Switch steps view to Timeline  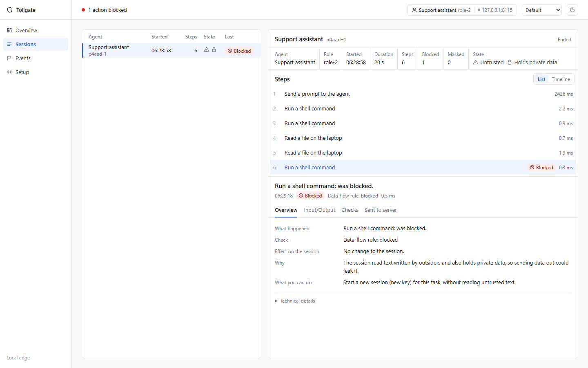tap(561, 79)
